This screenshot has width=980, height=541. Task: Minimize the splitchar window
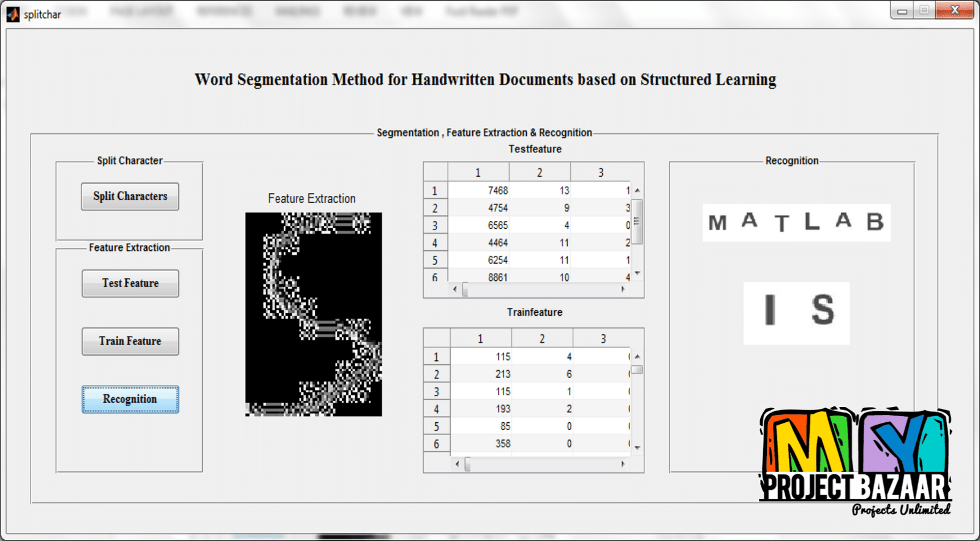point(902,10)
